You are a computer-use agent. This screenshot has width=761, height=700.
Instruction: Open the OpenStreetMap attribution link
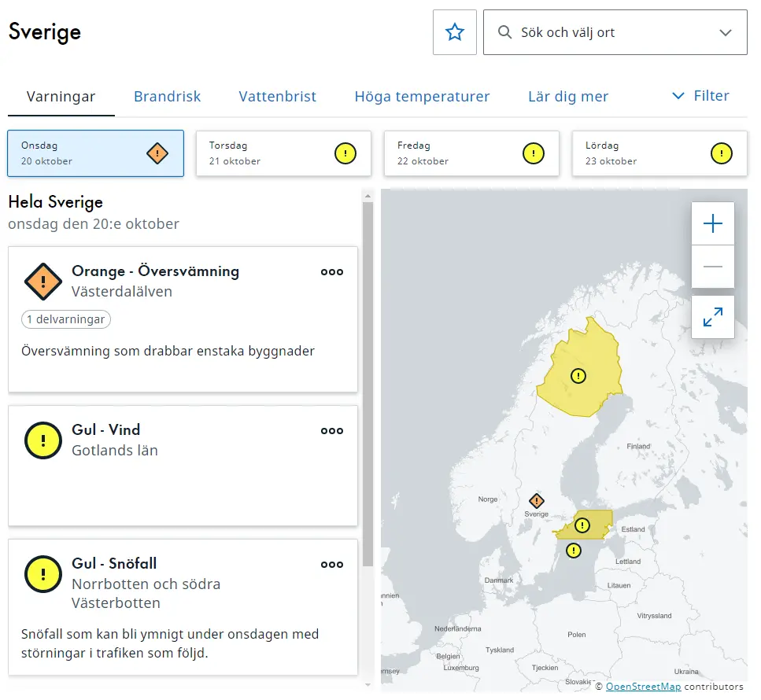[x=643, y=687]
